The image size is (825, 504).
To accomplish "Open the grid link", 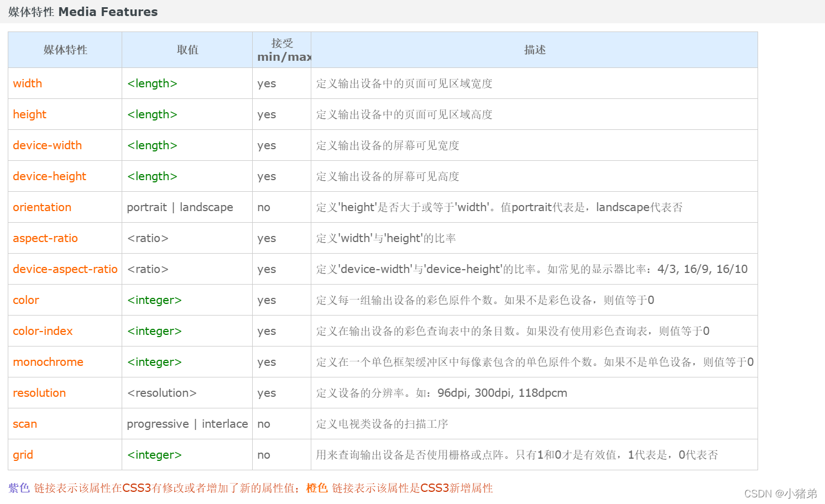I will pos(23,455).
